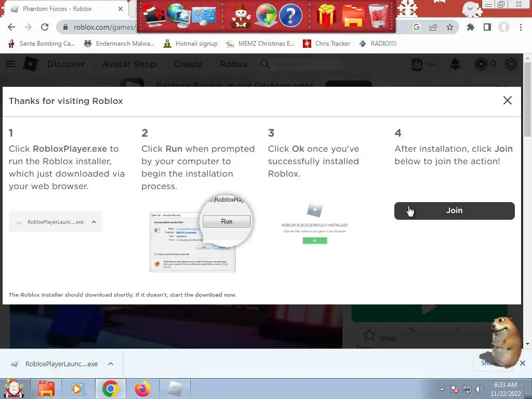Open the Santa Start button

[14, 389]
